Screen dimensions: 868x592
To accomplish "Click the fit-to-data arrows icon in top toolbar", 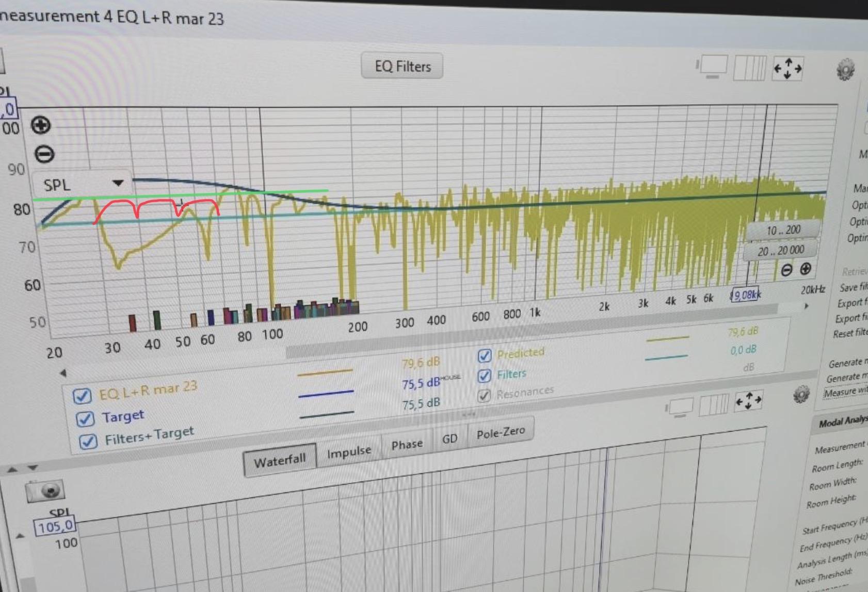I will [787, 69].
